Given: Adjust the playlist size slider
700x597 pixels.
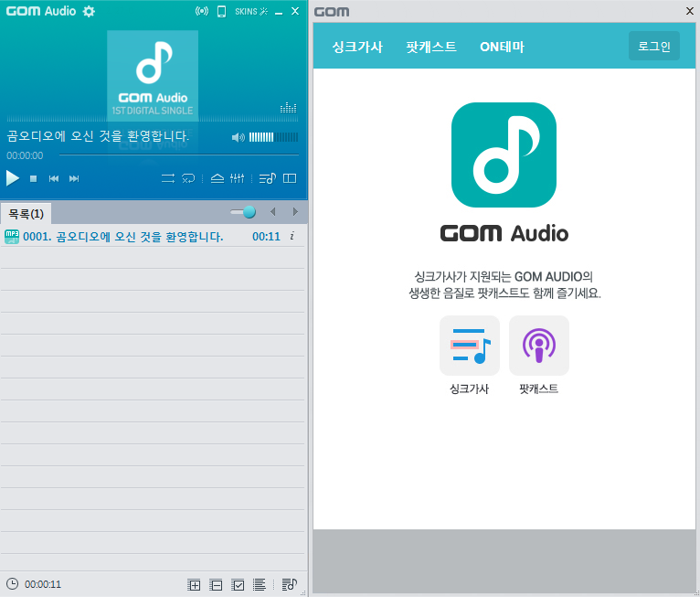Looking at the screenshot, I should click(x=243, y=212).
